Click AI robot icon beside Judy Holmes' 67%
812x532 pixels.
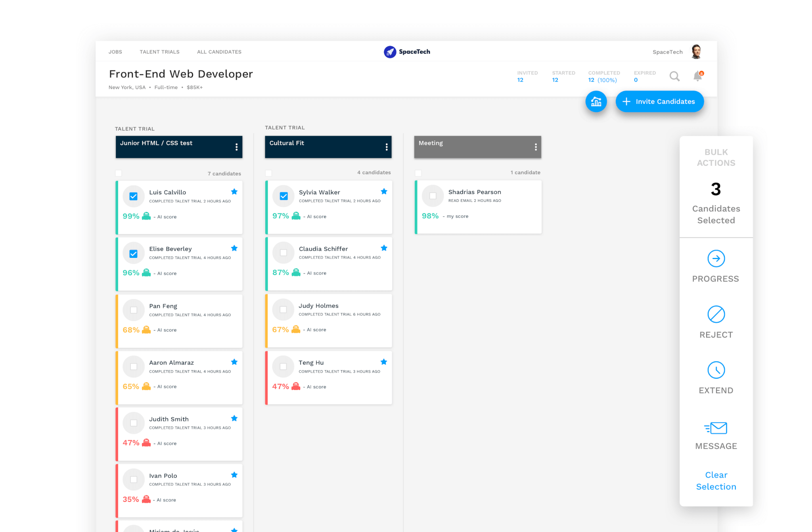[296, 329]
